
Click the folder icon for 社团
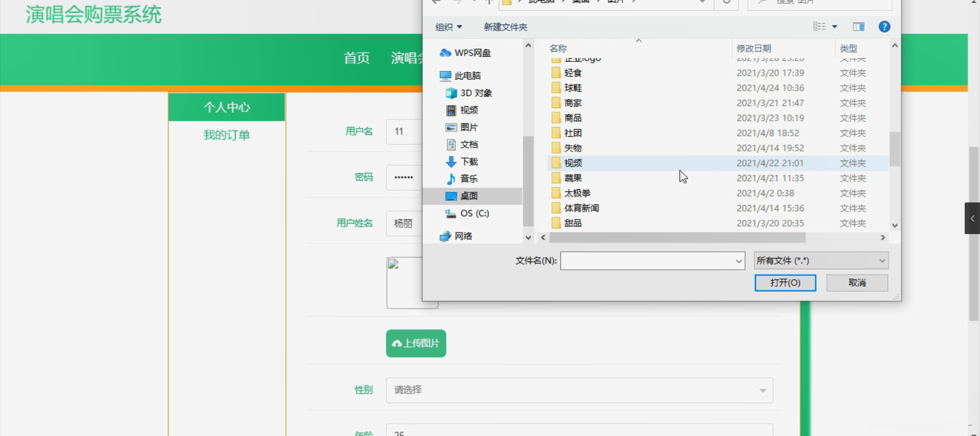pyautogui.click(x=556, y=133)
